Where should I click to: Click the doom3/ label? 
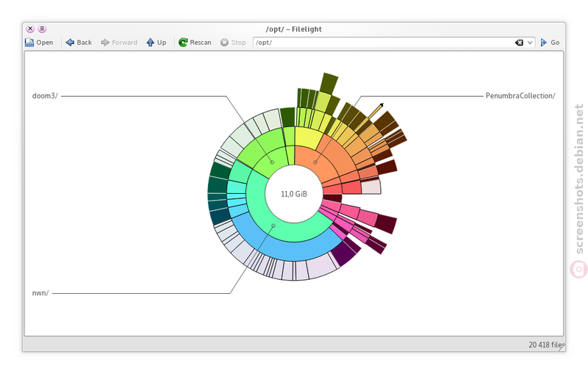click(x=45, y=96)
